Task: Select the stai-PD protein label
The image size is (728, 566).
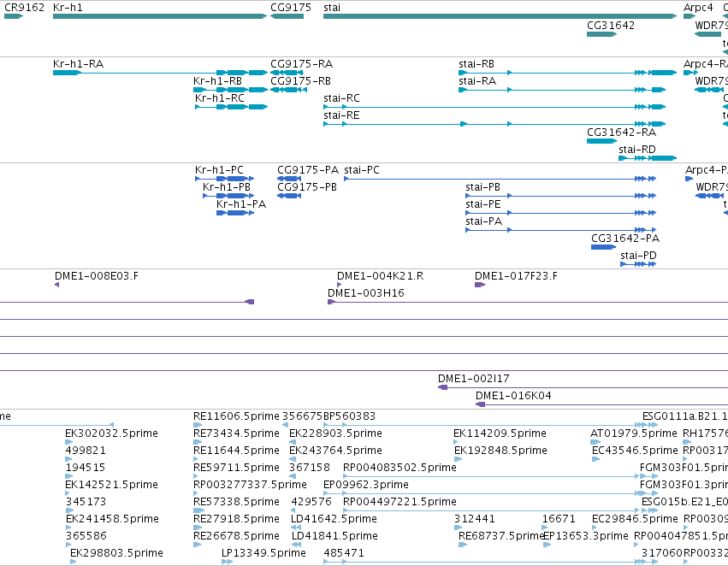Action: click(x=638, y=256)
